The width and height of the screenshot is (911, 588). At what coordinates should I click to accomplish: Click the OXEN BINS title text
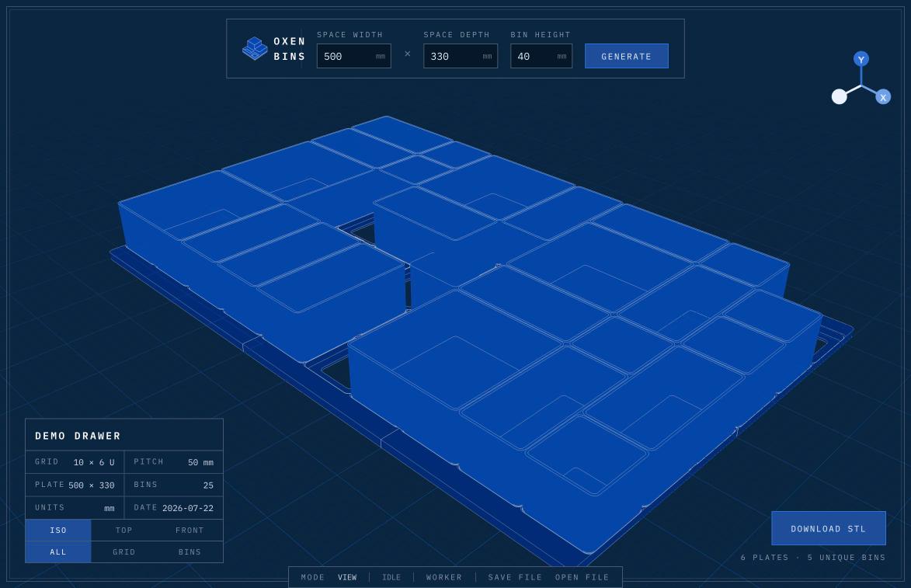(290, 49)
